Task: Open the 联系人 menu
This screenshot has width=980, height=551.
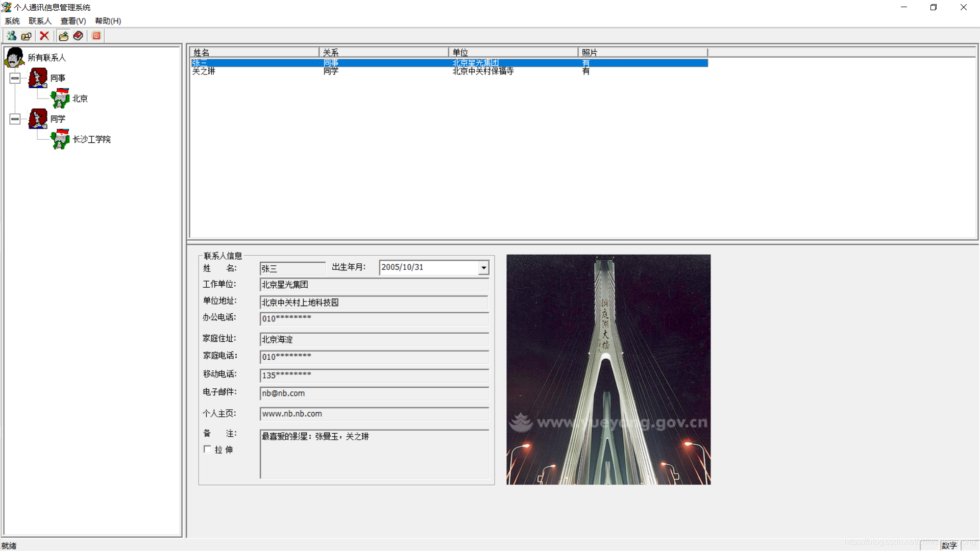Action: coord(40,21)
